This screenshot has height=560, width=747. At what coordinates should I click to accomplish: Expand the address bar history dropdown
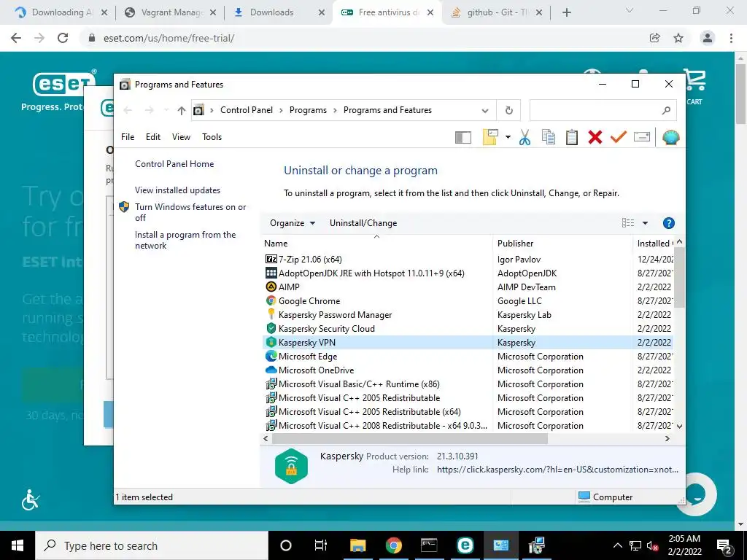tap(485, 111)
